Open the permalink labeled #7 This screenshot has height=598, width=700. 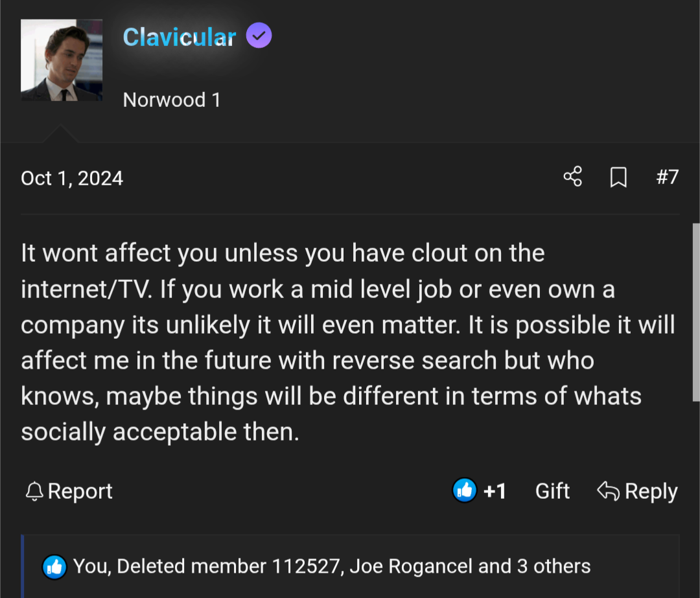[x=668, y=177]
